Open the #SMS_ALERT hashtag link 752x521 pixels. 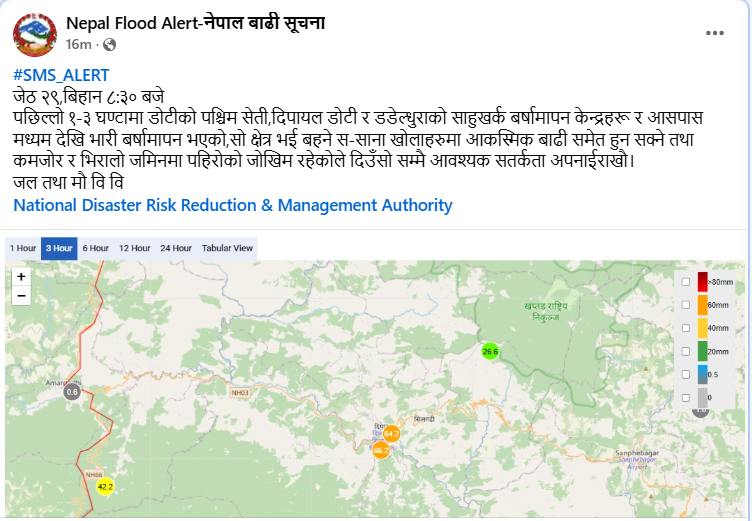coord(62,75)
